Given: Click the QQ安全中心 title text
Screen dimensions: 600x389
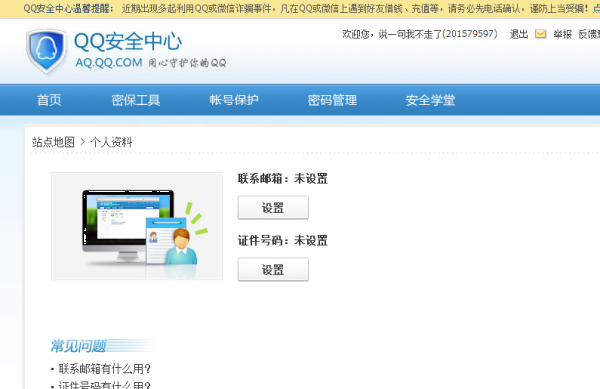Looking at the screenshot, I should (128, 41).
